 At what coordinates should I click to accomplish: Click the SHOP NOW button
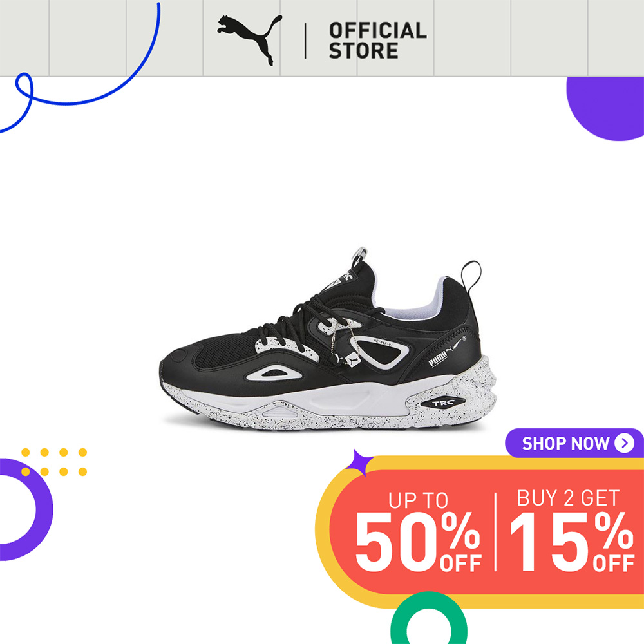(x=574, y=443)
